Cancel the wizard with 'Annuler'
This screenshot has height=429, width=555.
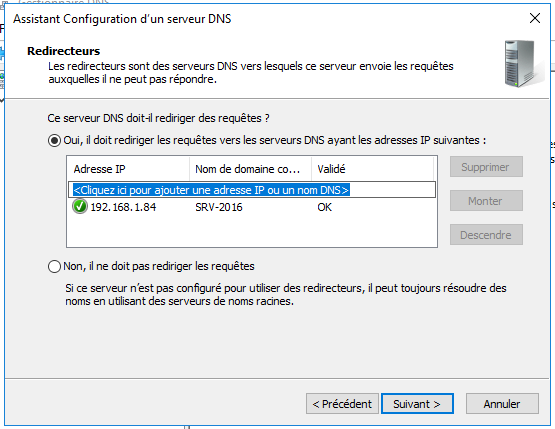[x=502, y=404]
